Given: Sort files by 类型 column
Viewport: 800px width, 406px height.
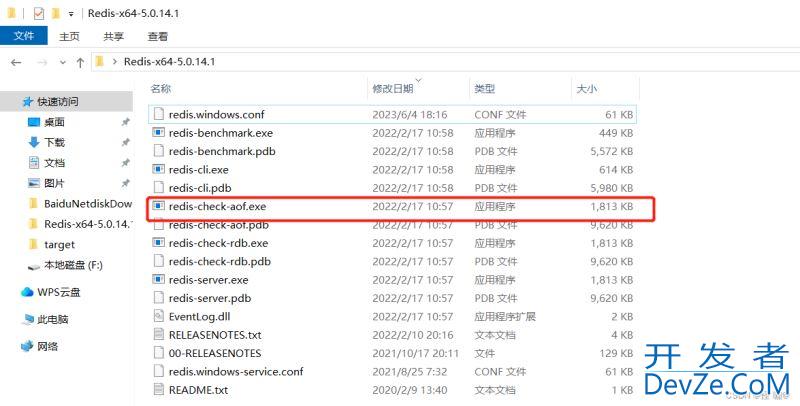Looking at the screenshot, I should click(x=484, y=89).
